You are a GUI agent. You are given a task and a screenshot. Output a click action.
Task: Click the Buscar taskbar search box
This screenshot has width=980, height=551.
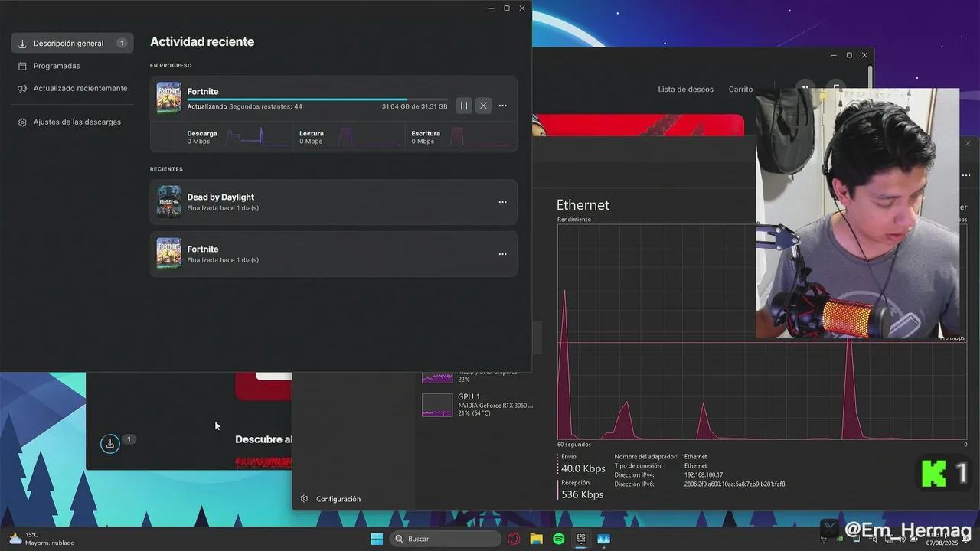[446, 539]
